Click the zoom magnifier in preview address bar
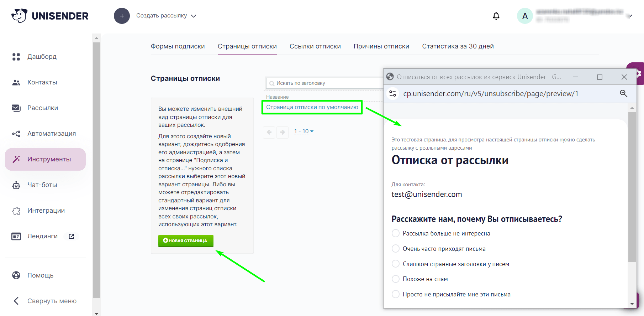The height and width of the screenshot is (316, 644). (623, 93)
